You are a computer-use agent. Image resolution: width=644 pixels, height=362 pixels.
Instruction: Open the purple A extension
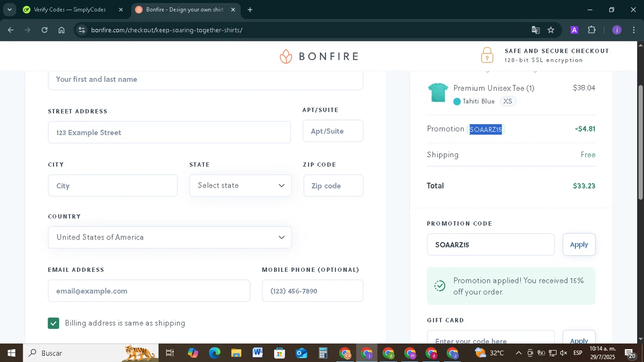[574, 30]
